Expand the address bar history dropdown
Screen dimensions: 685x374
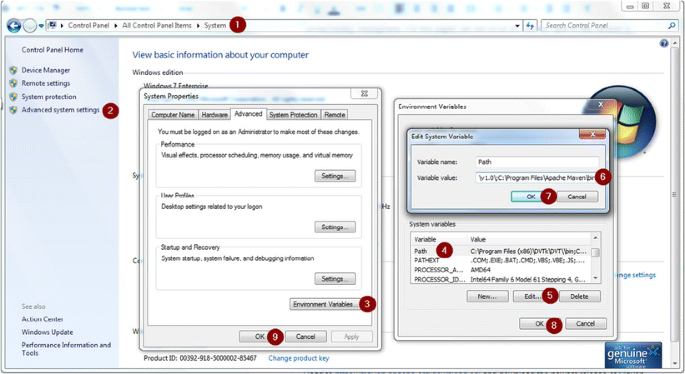pos(517,26)
